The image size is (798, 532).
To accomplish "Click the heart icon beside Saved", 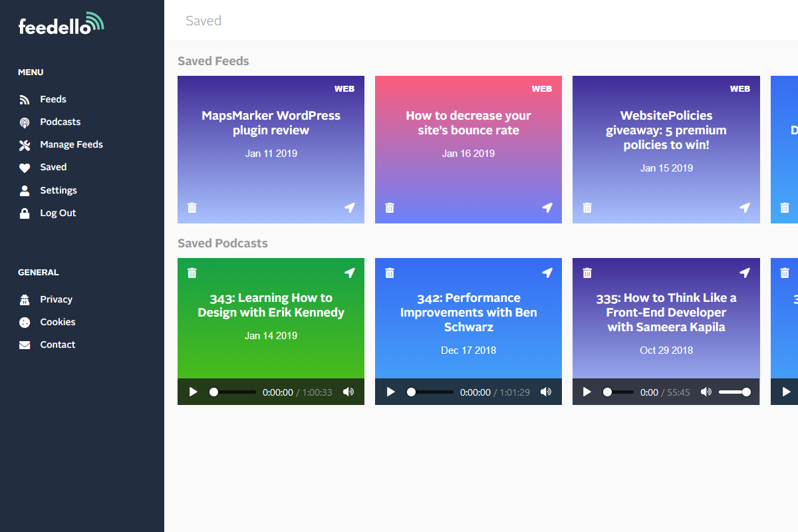I will point(25,168).
